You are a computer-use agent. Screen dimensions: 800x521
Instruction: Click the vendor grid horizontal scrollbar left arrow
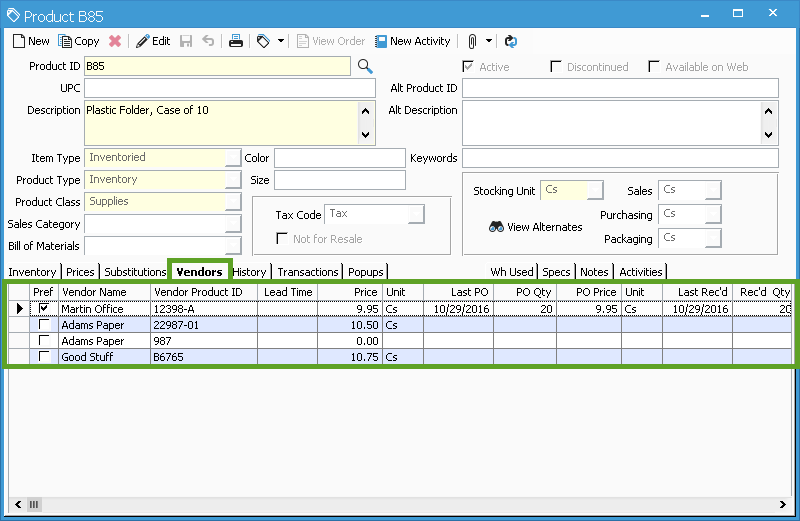click(18, 504)
